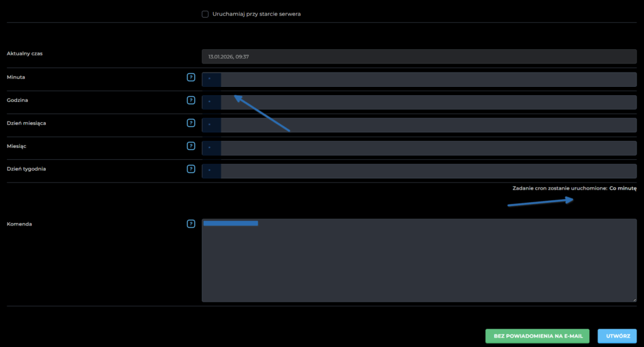Enable Uruchamiaj przy starcie serwera checkbox

(205, 14)
